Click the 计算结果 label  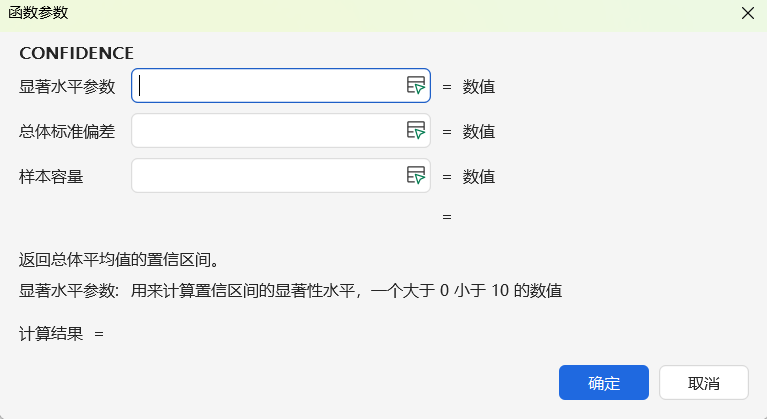coord(51,333)
